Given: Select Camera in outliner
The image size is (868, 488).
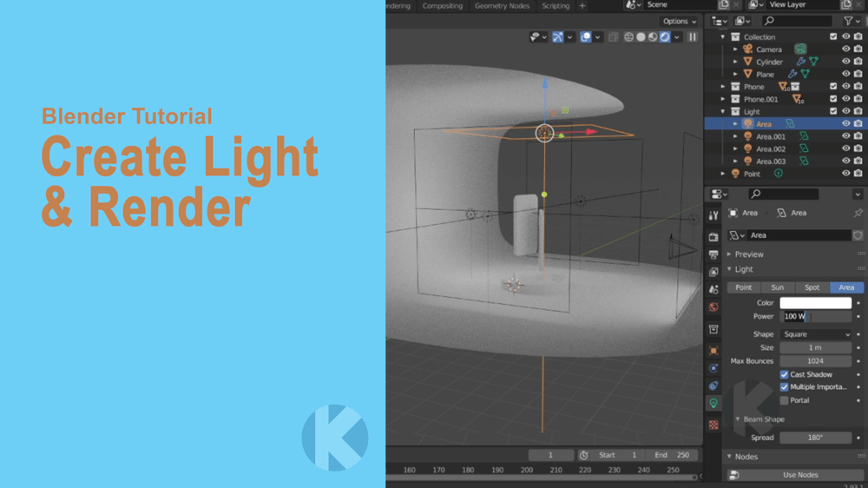Looking at the screenshot, I should coord(769,49).
